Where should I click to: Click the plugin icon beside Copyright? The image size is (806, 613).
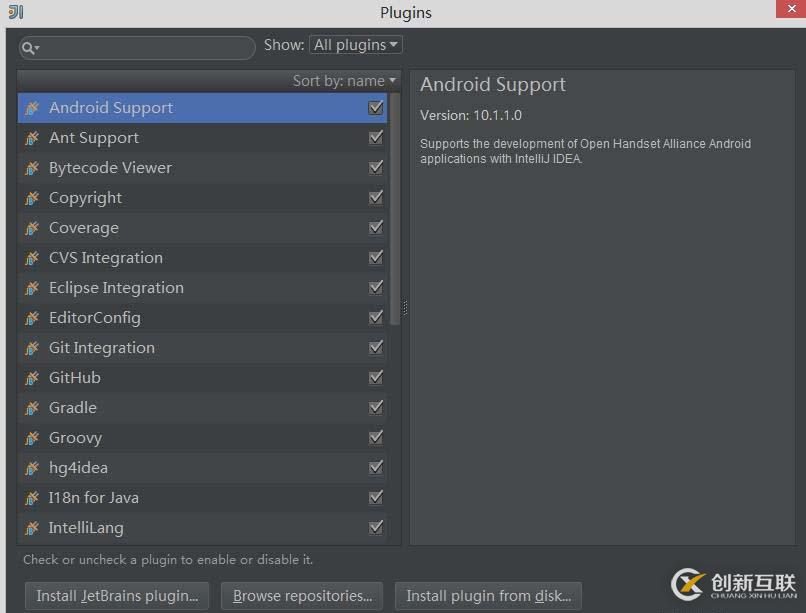coord(32,198)
